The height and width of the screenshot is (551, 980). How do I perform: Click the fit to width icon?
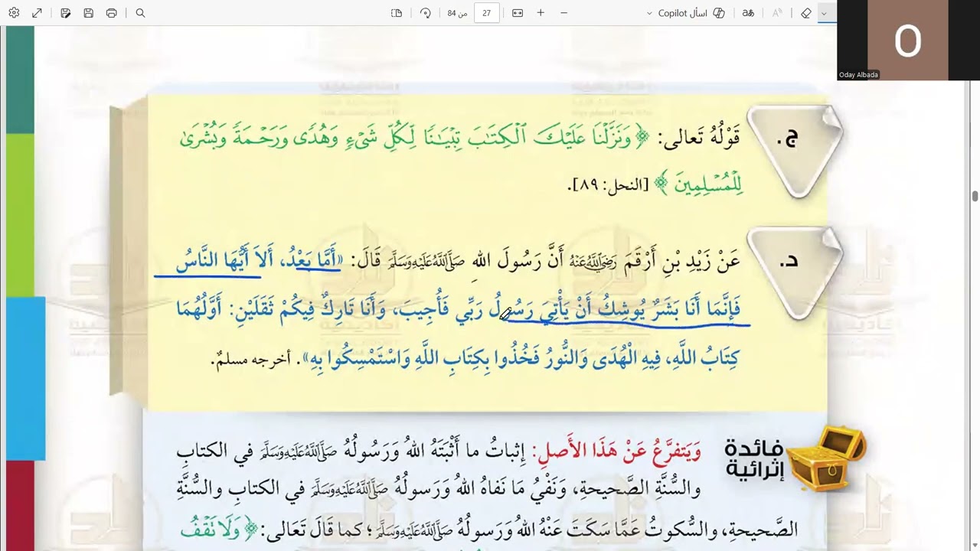[x=518, y=13]
